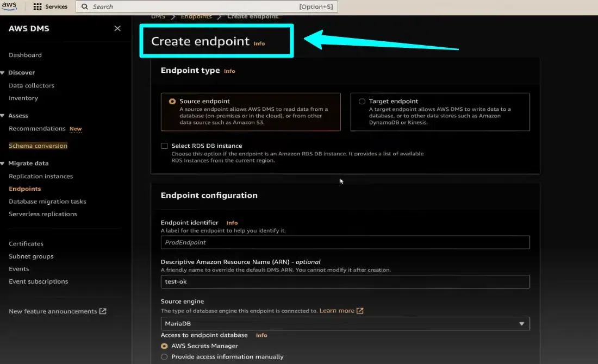
Task: Open Subnet groups page
Action: 31,256
